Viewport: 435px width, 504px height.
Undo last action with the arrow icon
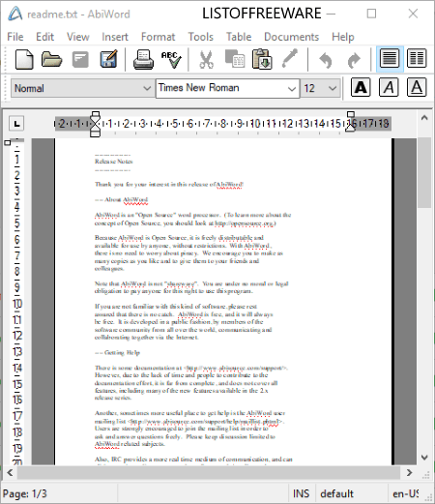tap(325, 60)
